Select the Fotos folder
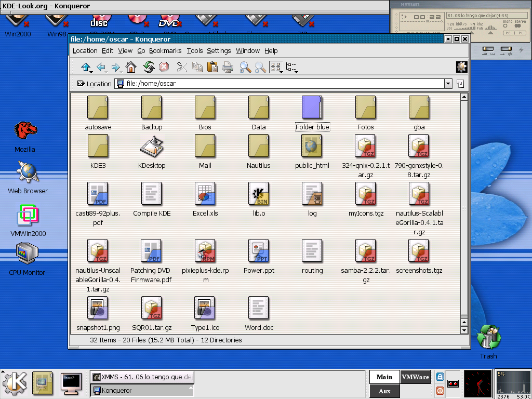 pos(365,107)
